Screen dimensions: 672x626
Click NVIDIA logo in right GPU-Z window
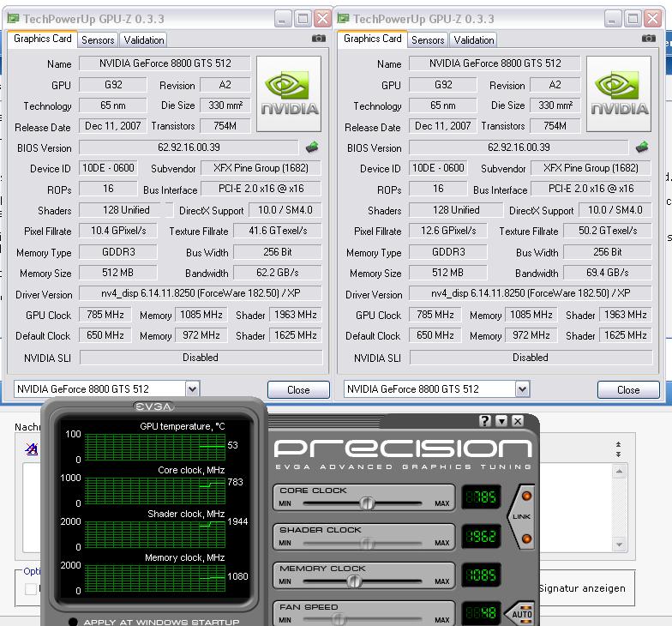[x=619, y=93]
